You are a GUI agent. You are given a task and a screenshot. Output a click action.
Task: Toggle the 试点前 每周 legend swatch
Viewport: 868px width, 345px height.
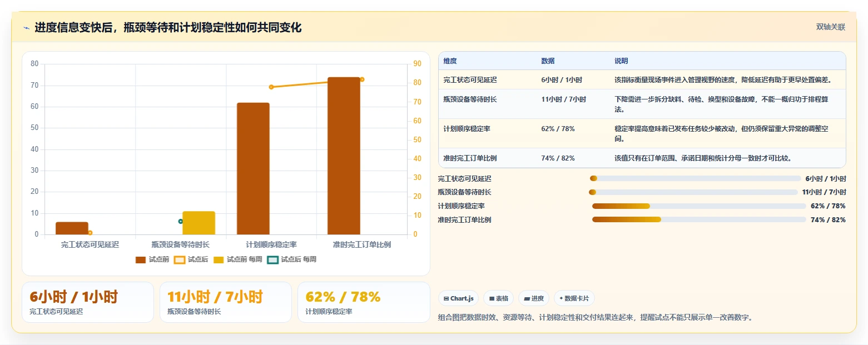tap(219, 259)
